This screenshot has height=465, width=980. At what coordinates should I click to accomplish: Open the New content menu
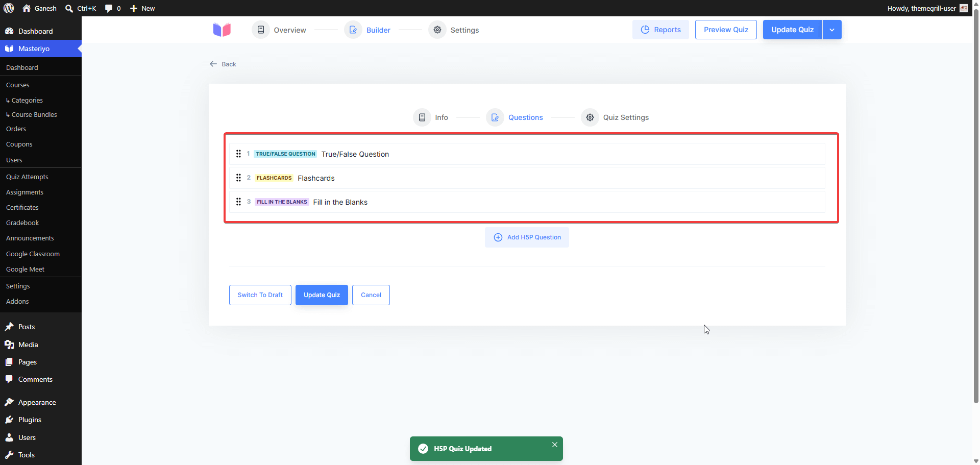142,8
